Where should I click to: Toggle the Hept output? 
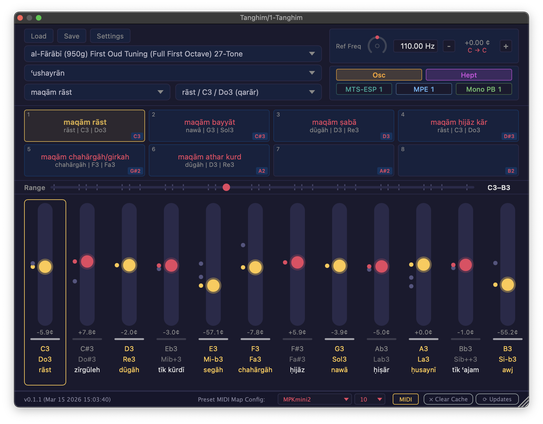pyautogui.click(x=469, y=75)
